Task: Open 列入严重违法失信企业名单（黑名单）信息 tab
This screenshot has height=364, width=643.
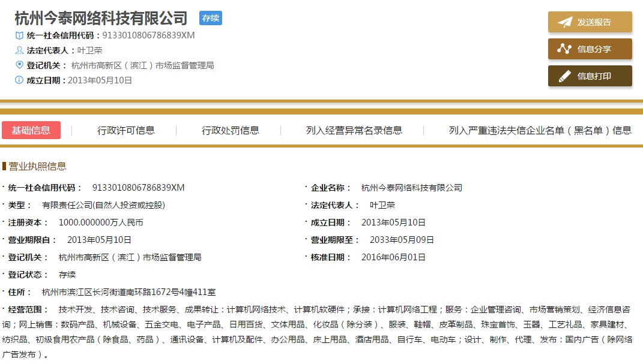Action: point(540,130)
